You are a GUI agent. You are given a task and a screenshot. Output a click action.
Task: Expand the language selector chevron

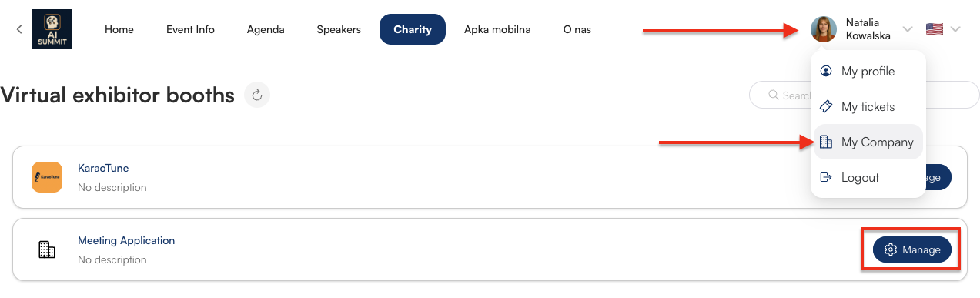tap(956, 29)
